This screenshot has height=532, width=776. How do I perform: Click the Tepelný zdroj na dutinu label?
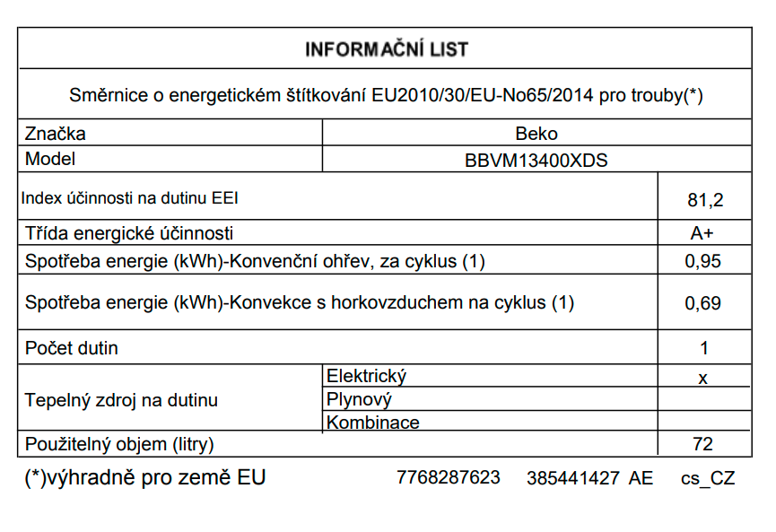[x=121, y=400]
